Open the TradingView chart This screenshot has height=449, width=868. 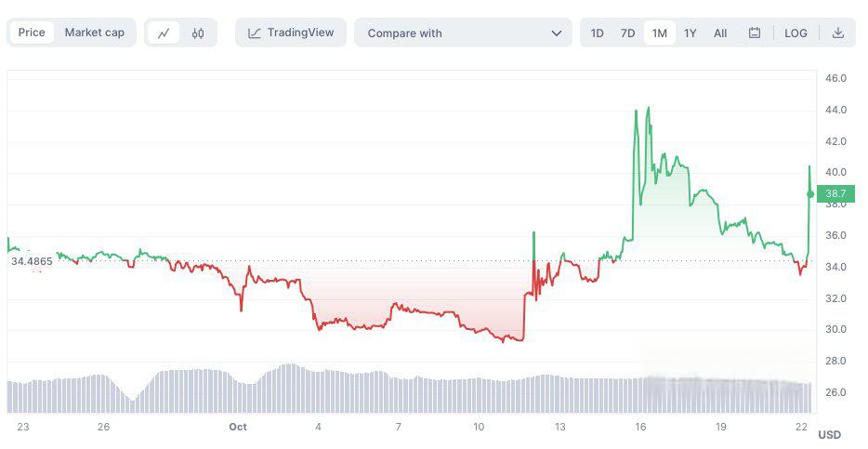point(291,33)
